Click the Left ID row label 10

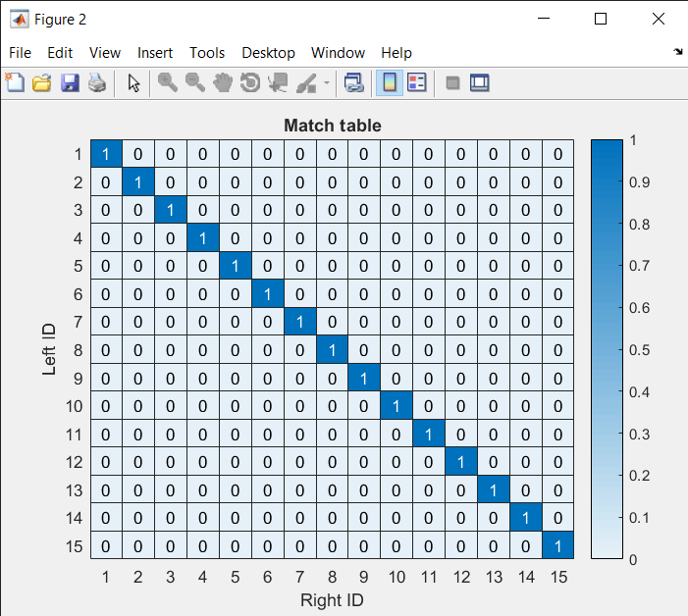click(x=75, y=406)
